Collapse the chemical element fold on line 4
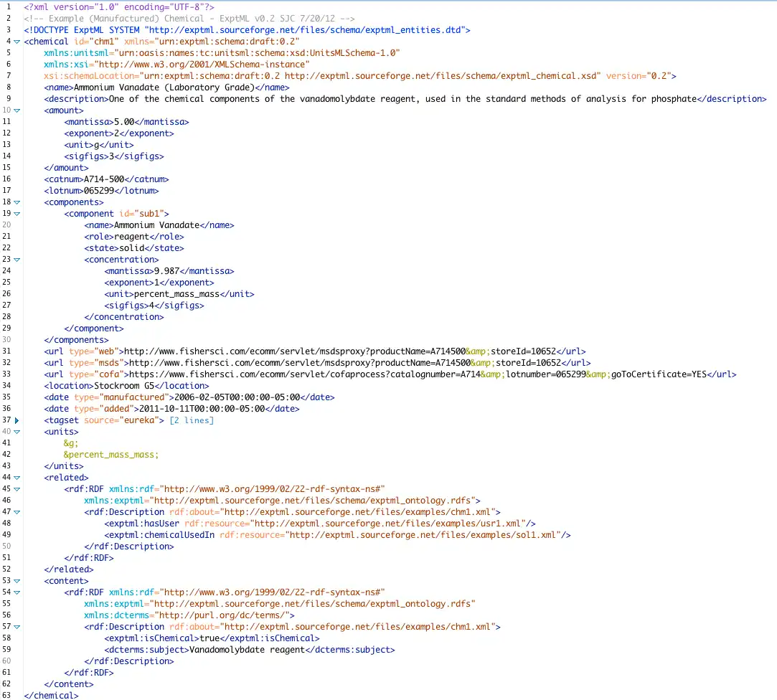The height and width of the screenshot is (700, 777). coord(17,42)
